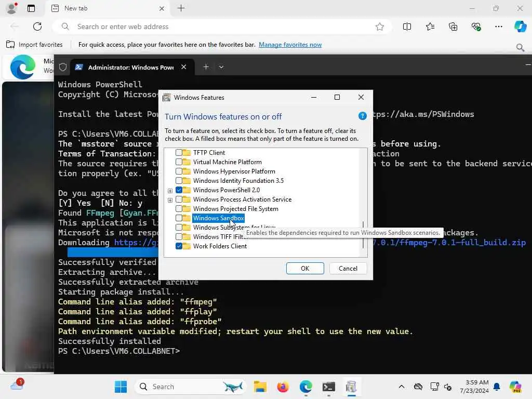Screen dimensions: 532x399
Task: Click the sidebar search magnifier icon
Action: (520, 47)
